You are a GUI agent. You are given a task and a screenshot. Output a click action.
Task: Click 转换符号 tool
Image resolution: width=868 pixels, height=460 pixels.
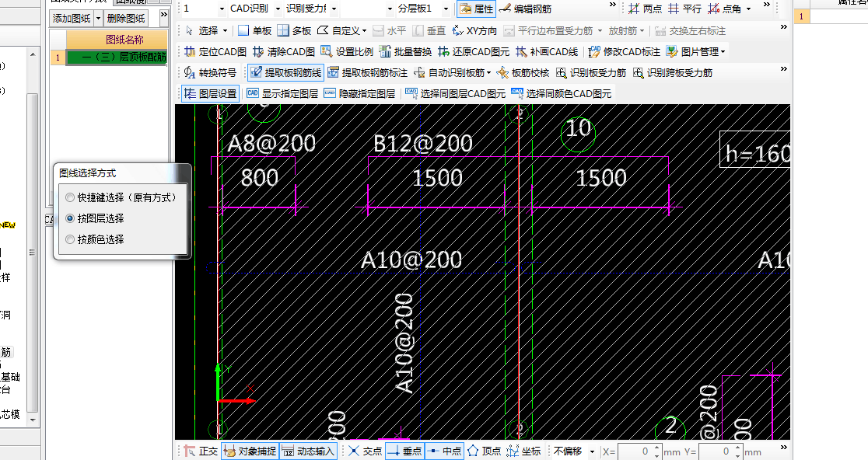[x=210, y=72]
